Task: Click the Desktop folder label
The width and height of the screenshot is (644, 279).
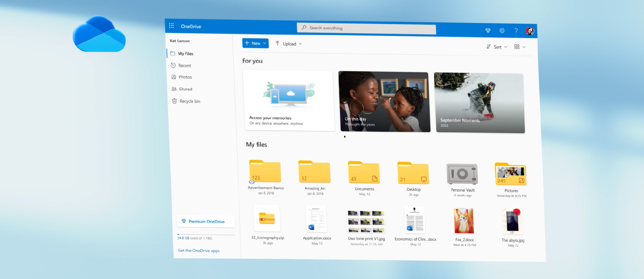Action: pos(414,189)
